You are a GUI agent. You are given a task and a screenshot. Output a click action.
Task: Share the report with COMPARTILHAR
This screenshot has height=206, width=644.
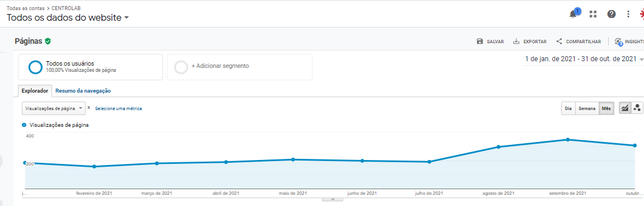578,42
